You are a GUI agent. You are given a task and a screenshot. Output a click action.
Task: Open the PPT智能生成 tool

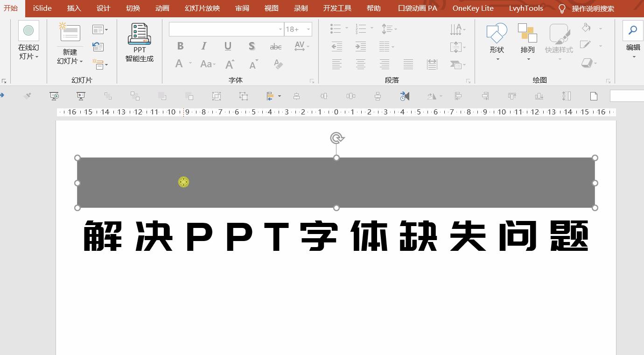click(x=139, y=42)
